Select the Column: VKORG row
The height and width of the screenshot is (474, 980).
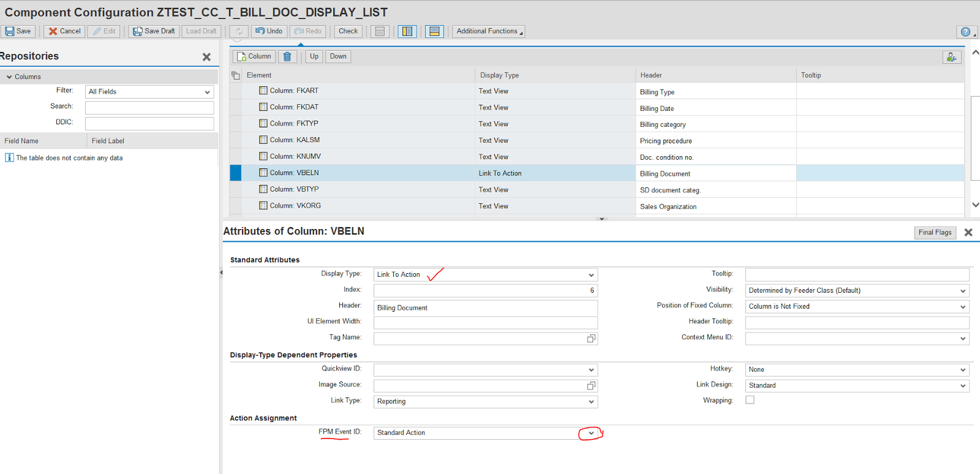[x=295, y=206]
